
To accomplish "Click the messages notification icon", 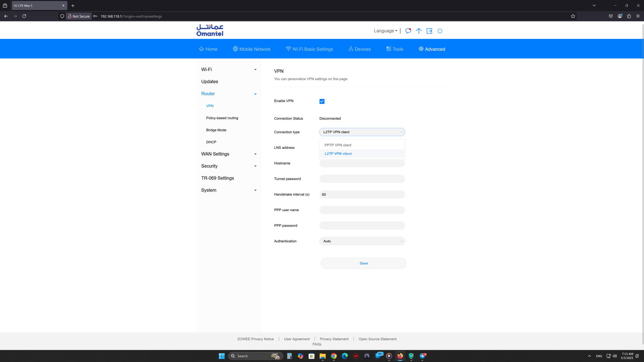I will [x=408, y=31].
